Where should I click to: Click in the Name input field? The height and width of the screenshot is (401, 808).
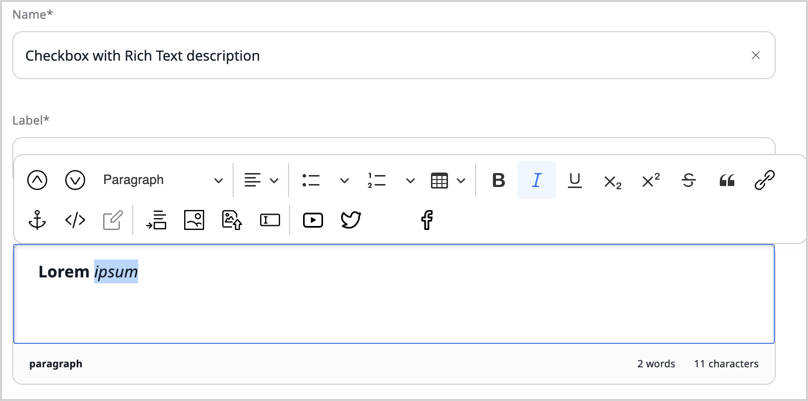click(x=380, y=56)
